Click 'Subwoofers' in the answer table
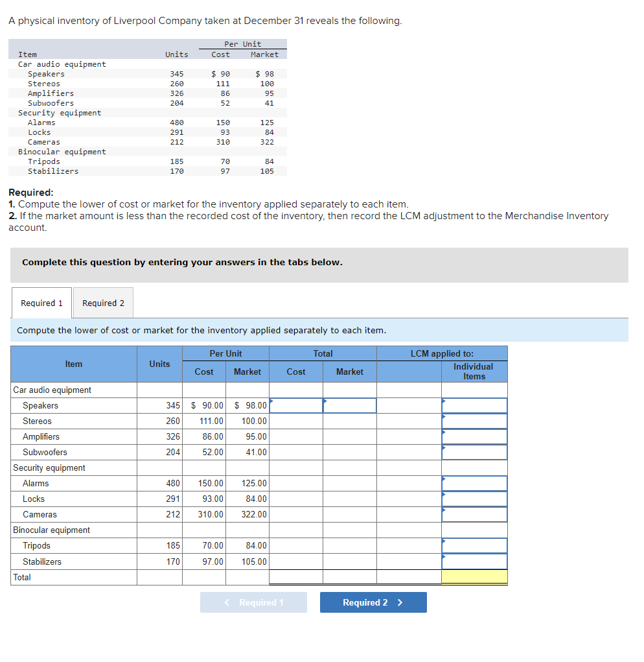 45,452
